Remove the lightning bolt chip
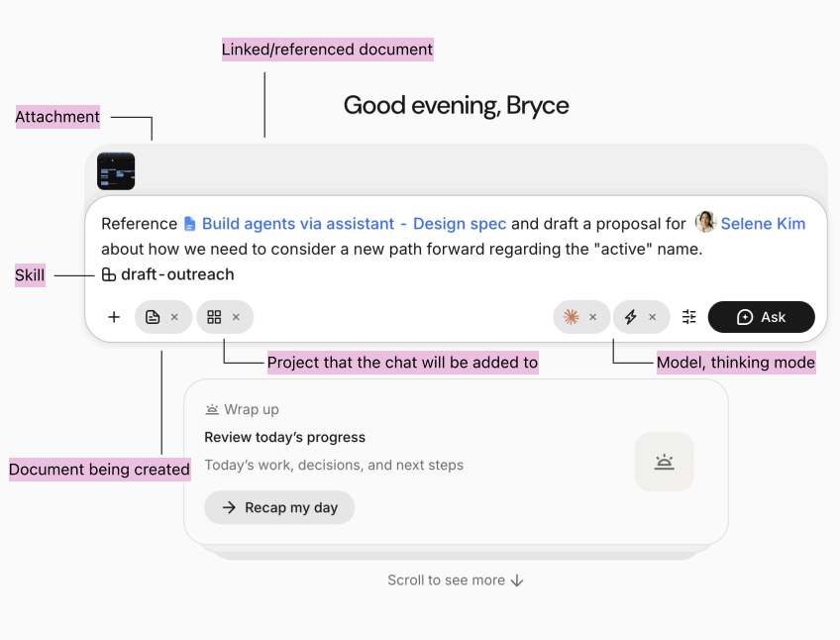Image resolution: width=840 pixels, height=640 pixels. pos(653,317)
